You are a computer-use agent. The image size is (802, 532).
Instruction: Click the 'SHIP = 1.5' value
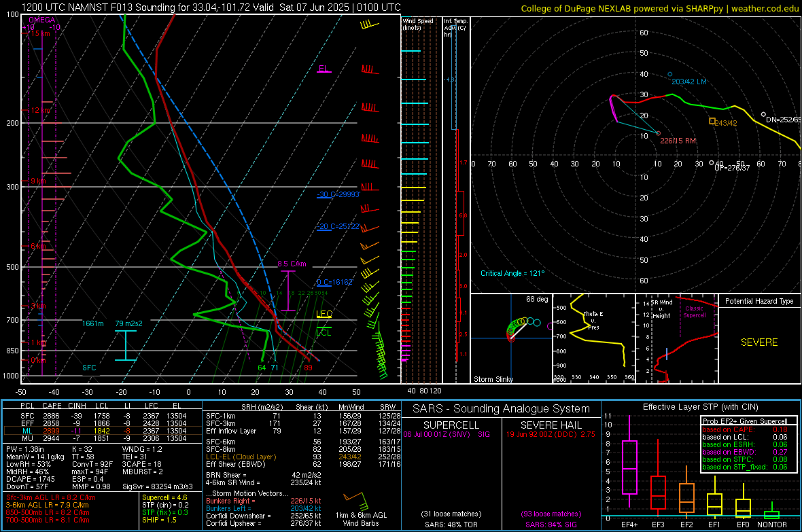159,520
